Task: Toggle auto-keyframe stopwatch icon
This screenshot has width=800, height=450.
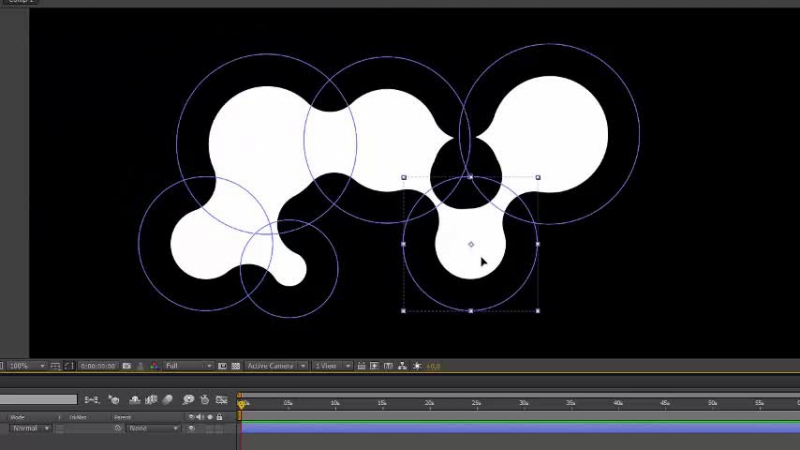Action: pyautogui.click(x=205, y=399)
